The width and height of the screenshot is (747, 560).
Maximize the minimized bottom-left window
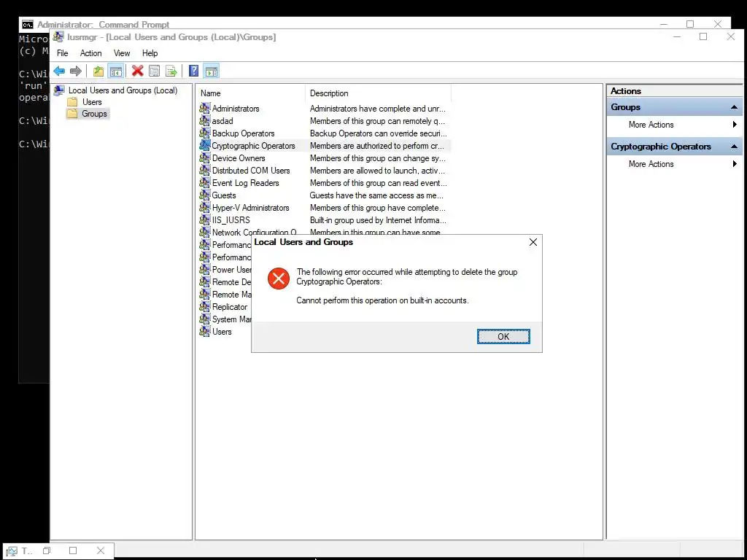tap(73, 551)
